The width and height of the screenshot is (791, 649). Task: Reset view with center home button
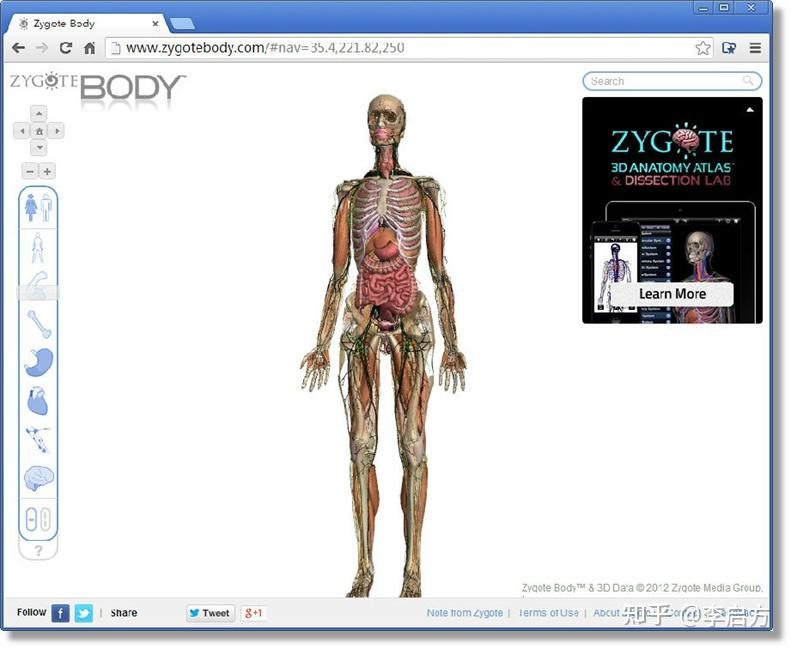39,131
